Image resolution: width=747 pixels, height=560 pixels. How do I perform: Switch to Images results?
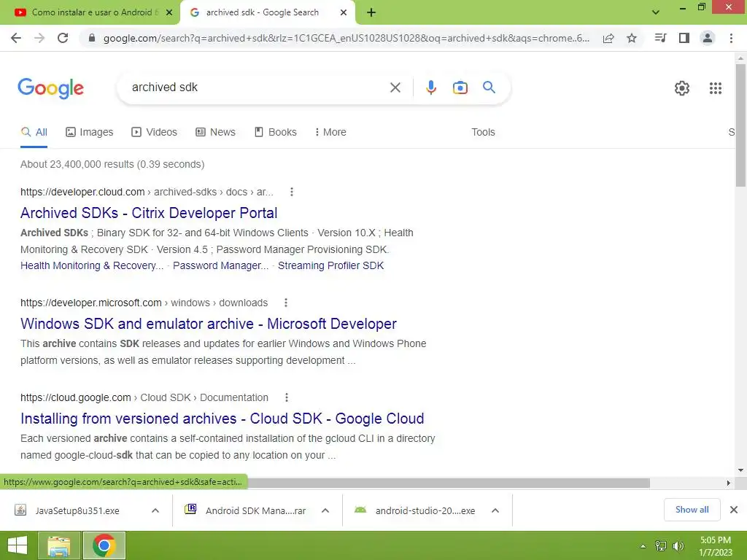pos(90,133)
